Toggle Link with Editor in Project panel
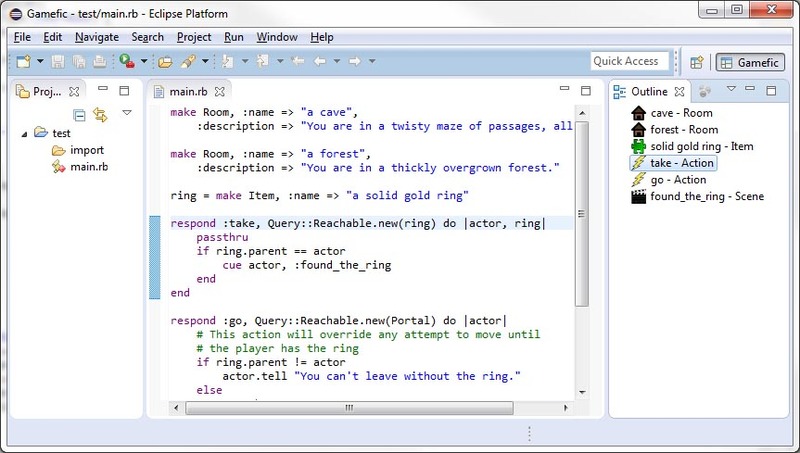The image size is (800, 453). point(99,114)
